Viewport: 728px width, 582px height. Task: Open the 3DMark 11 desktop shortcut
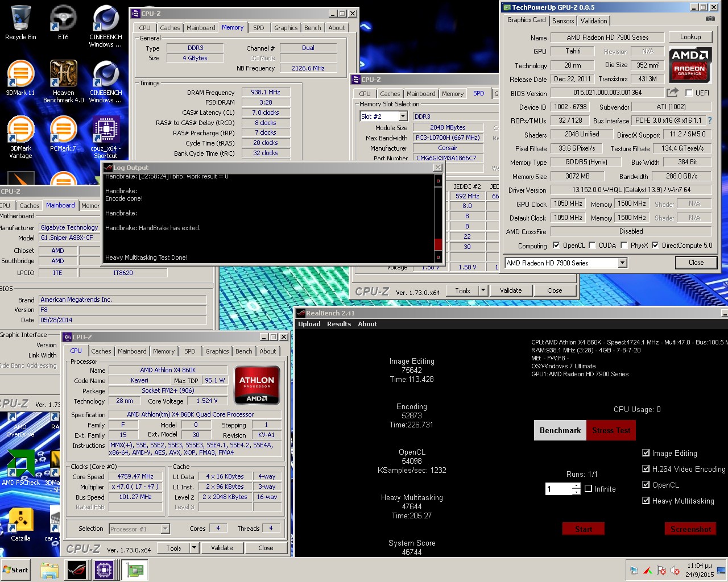20,78
